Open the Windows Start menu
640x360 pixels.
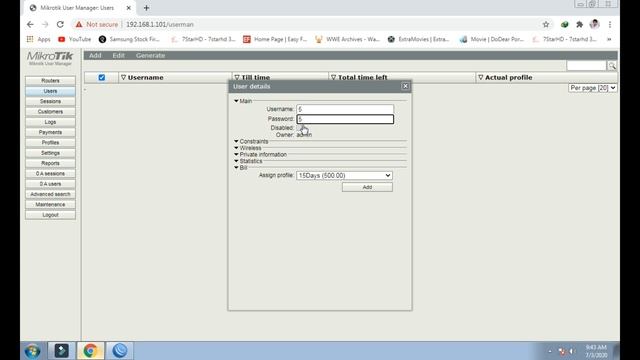tap(33, 351)
